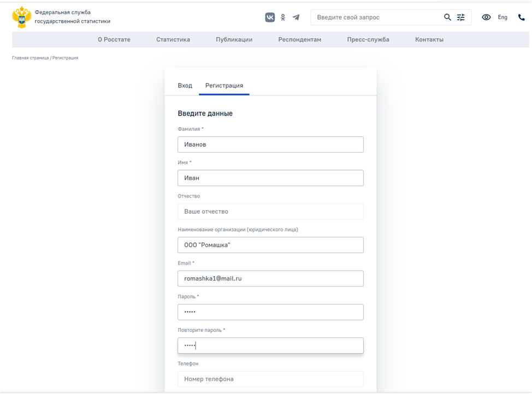Open the Публикации menu
Image resolution: width=532 pixels, height=394 pixels.
click(x=234, y=39)
